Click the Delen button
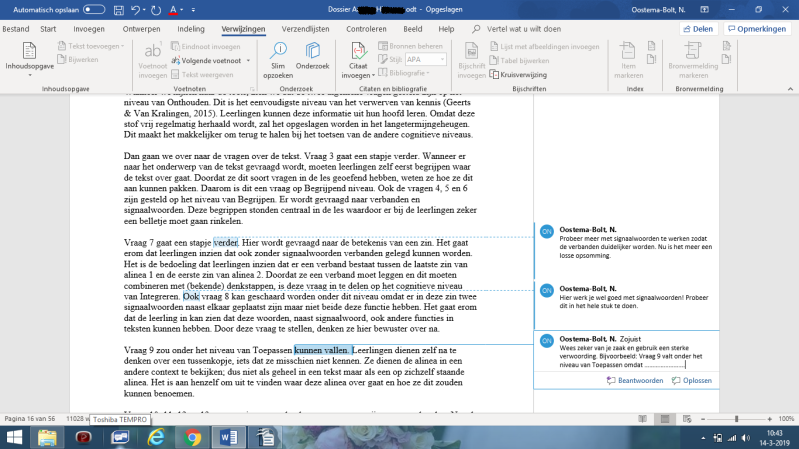799x449 pixels. [x=697, y=29]
